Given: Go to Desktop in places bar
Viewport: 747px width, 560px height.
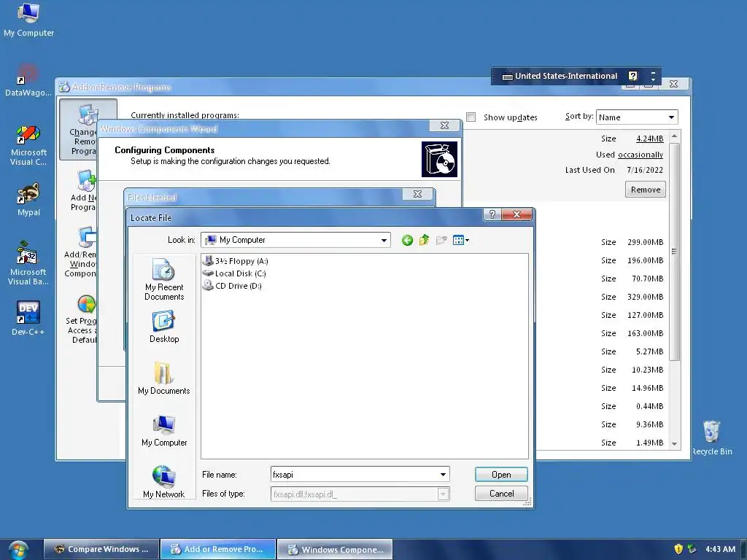Looking at the screenshot, I should click(164, 327).
